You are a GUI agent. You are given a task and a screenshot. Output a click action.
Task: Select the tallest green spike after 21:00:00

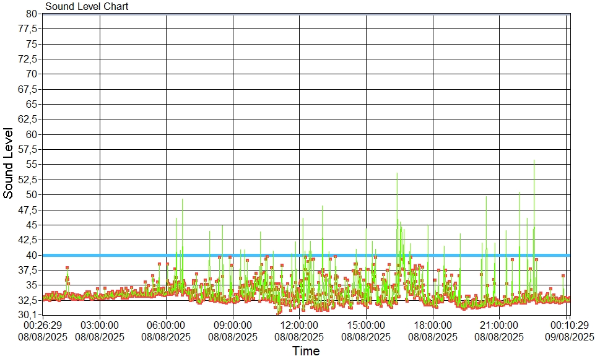534,162
